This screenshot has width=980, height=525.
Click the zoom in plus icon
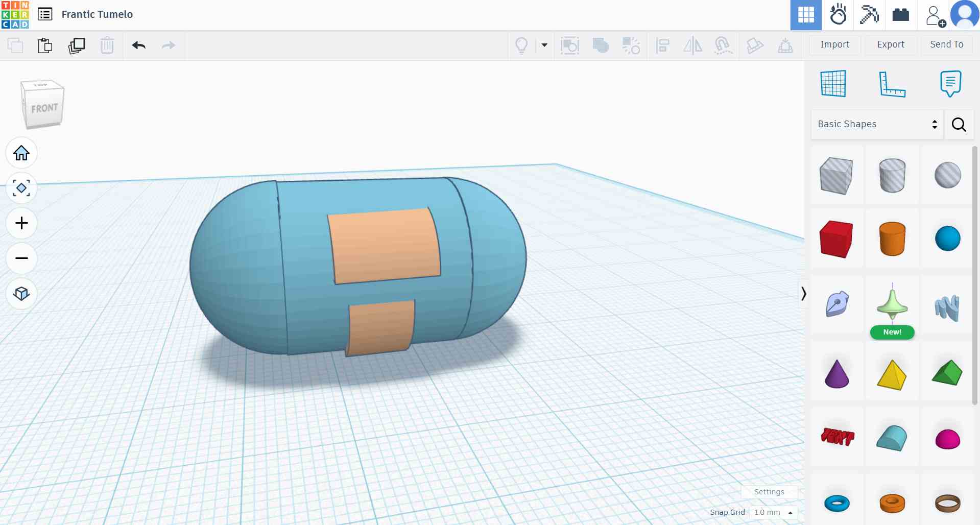point(21,223)
